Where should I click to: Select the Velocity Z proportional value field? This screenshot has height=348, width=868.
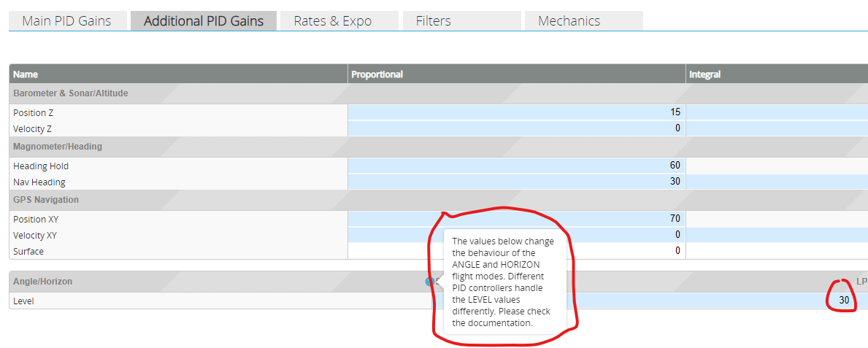[515, 128]
